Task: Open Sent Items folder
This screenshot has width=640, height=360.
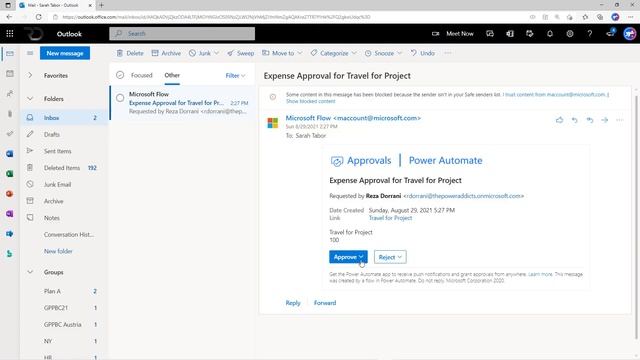Action: point(64,151)
